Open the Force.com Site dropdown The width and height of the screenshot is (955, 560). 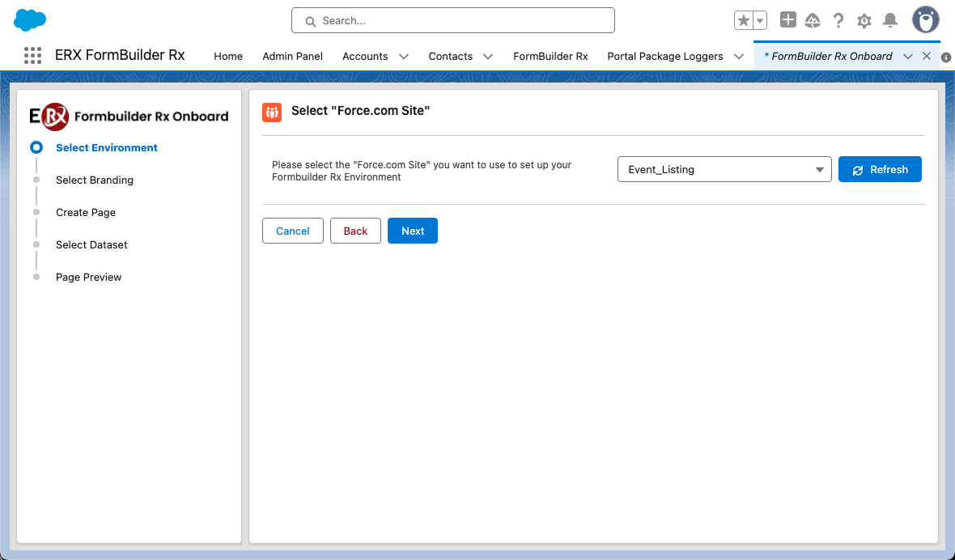724,169
